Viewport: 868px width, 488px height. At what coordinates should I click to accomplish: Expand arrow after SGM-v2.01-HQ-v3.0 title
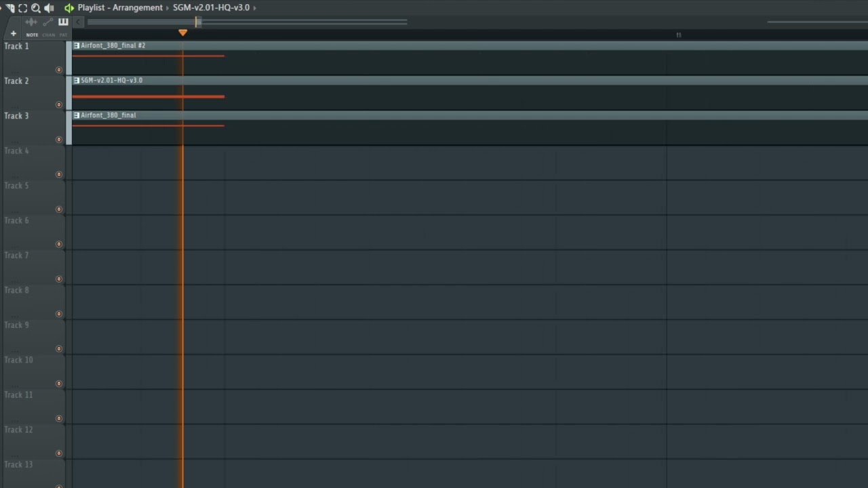[x=255, y=7]
